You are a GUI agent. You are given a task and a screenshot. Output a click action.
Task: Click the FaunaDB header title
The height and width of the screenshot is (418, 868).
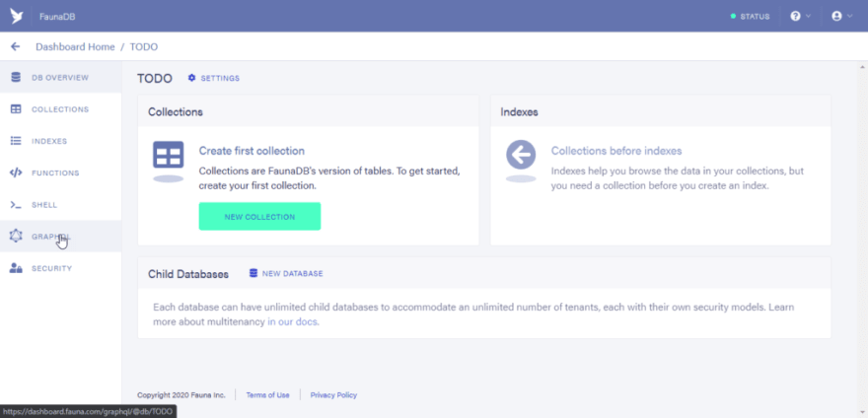[57, 17]
